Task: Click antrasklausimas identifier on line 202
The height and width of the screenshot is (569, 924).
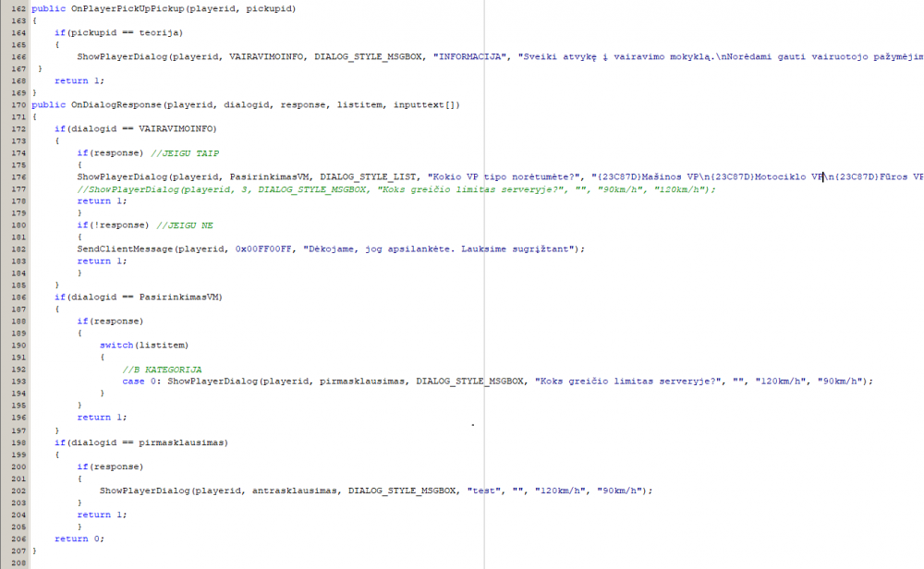Action: coord(295,490)
